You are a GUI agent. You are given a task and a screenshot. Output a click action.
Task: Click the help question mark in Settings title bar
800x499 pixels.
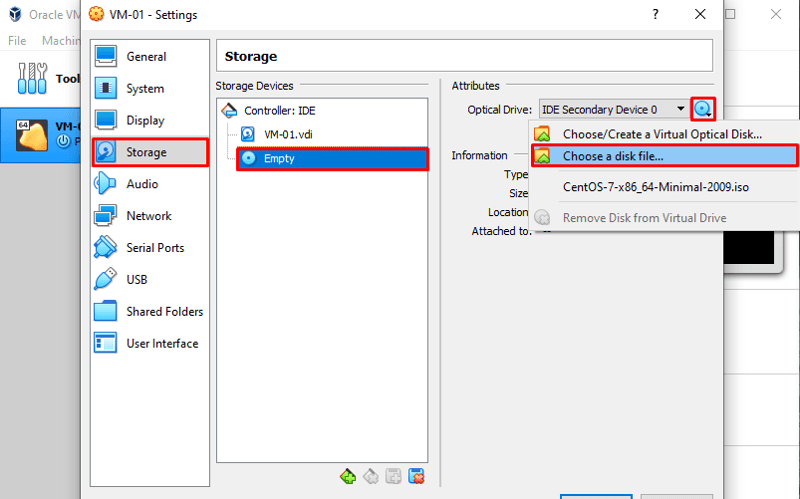pos(656,14)
